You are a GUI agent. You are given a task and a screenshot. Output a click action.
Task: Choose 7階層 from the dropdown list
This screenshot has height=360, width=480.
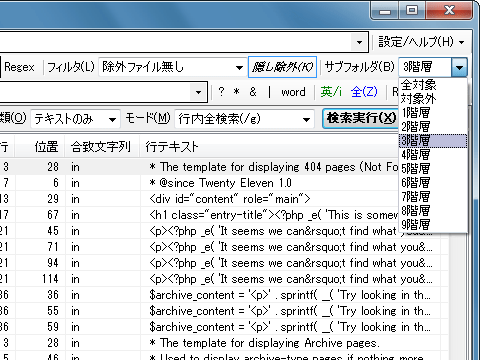[x=433, y=197]
